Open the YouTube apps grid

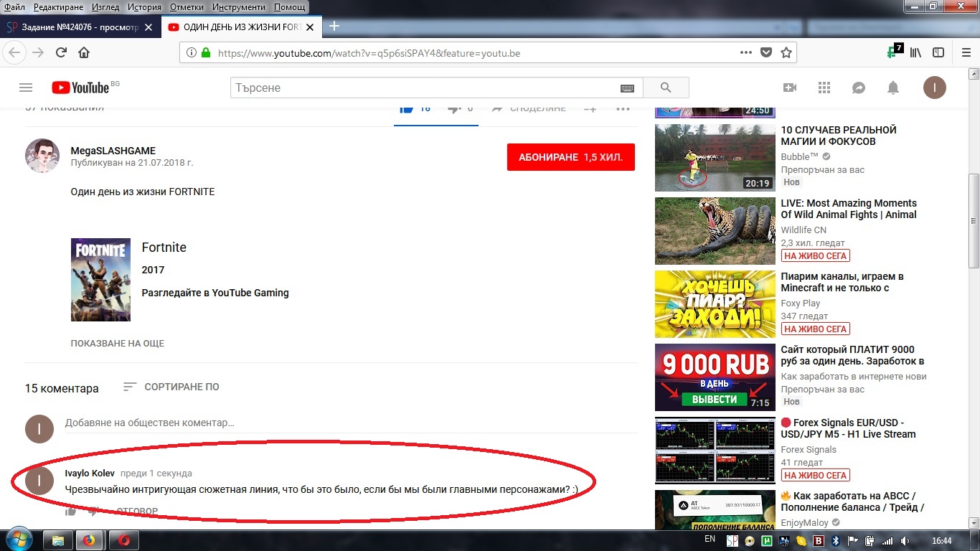pyautogui.click(x=824, y=88)
